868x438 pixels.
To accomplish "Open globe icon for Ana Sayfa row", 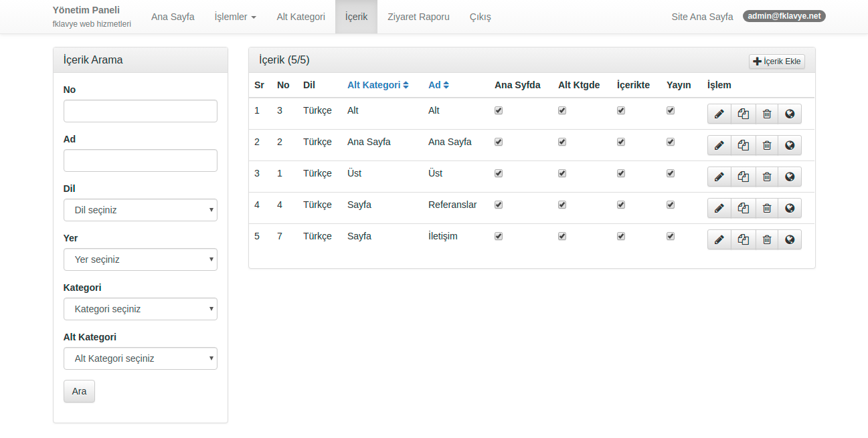I will point(790,145).
